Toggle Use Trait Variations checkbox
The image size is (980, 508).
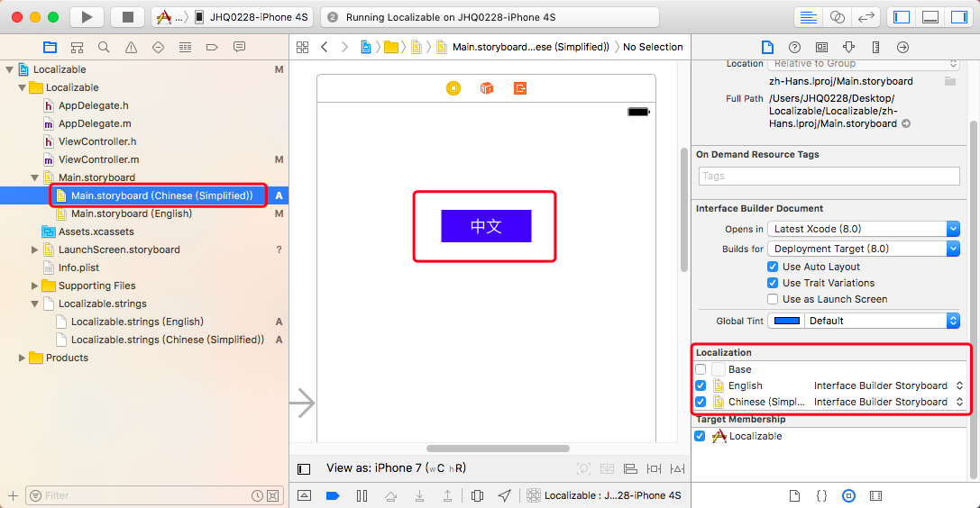[x=773, y=283]
